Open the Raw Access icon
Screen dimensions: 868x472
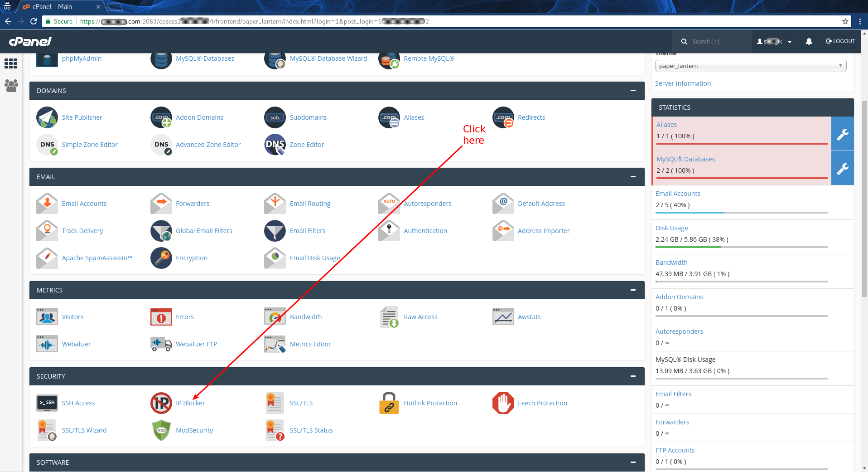click(389, 317)
